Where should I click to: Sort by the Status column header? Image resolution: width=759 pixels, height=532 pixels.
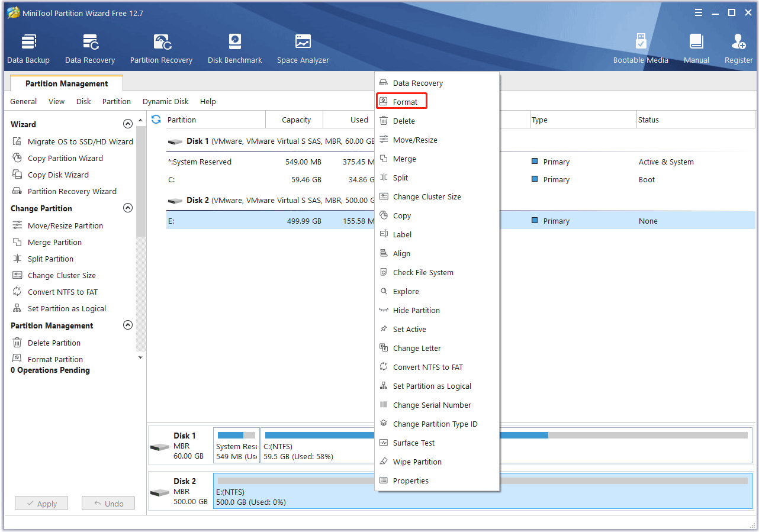coord(696,120)
